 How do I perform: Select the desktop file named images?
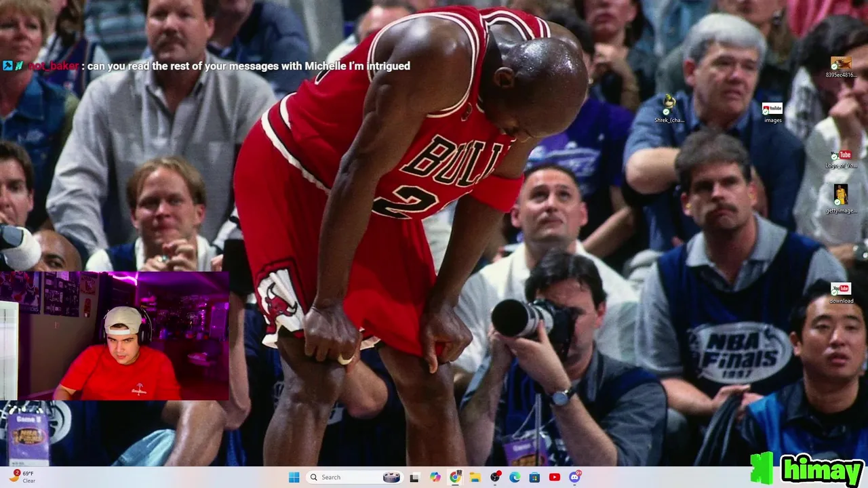tap(772, 113)
